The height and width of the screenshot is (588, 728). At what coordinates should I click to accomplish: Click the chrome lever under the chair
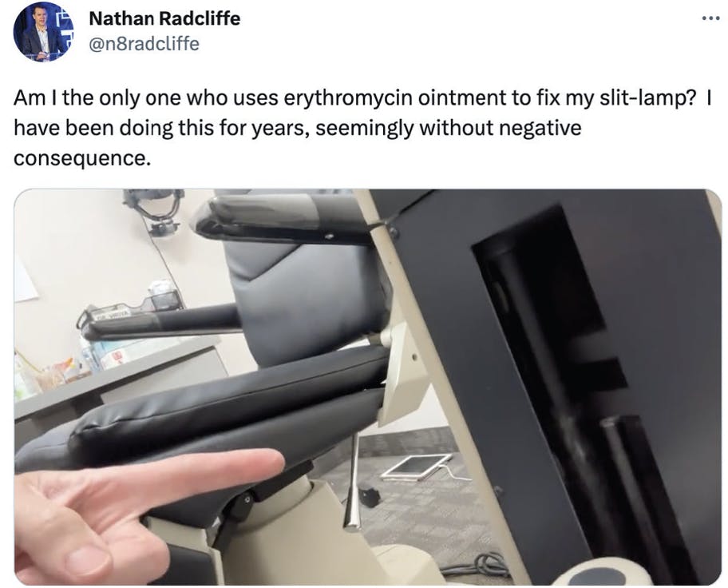click(x=354, y=483)
